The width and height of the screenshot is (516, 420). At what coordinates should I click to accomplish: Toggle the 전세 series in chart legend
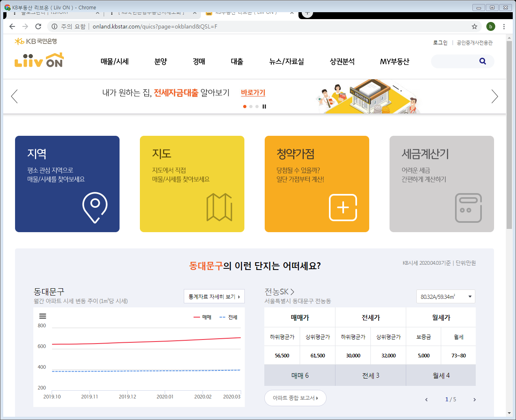(229, 317)
